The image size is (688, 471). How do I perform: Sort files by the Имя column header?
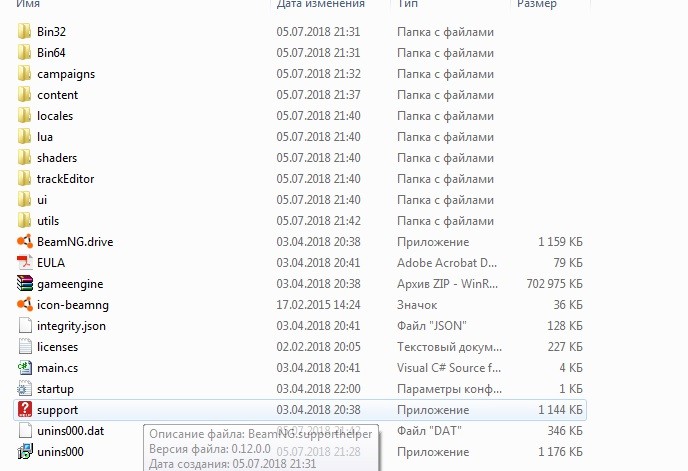click(x=28, y=4)
